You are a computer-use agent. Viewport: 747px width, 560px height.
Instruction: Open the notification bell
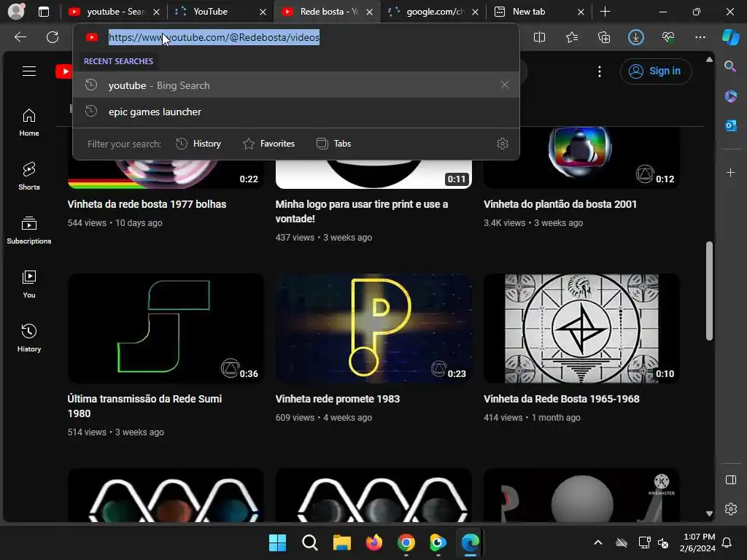point(727,542)
